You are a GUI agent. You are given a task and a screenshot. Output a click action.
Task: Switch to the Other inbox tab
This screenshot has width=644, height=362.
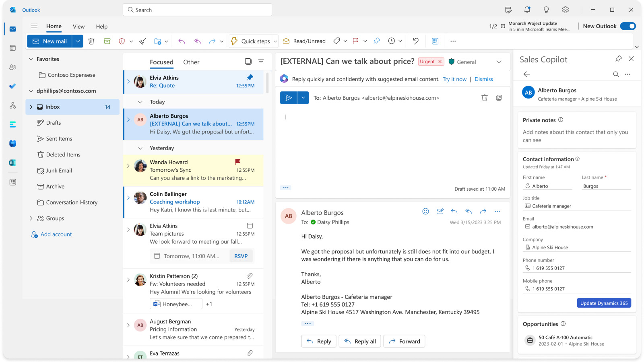[x=191, y=62]
